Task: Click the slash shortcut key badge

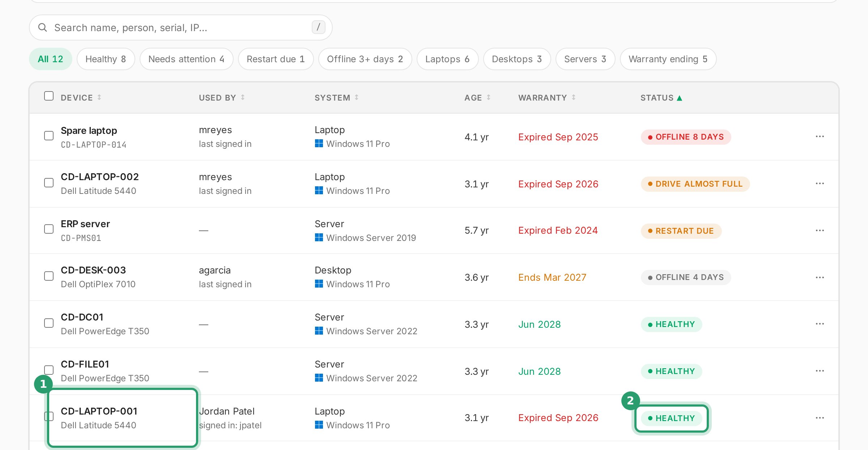Action: pyautogui.click(x=318, y=27)
